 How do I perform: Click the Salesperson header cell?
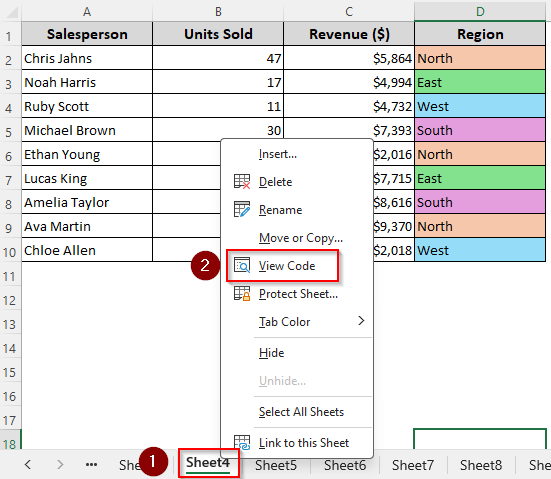pos(87,34)
